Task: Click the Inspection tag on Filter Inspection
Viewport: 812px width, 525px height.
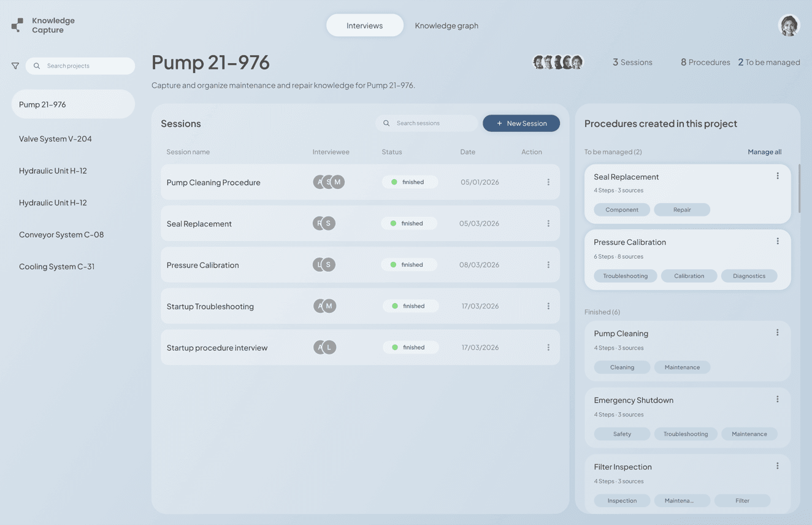Action: coord(622,500)
